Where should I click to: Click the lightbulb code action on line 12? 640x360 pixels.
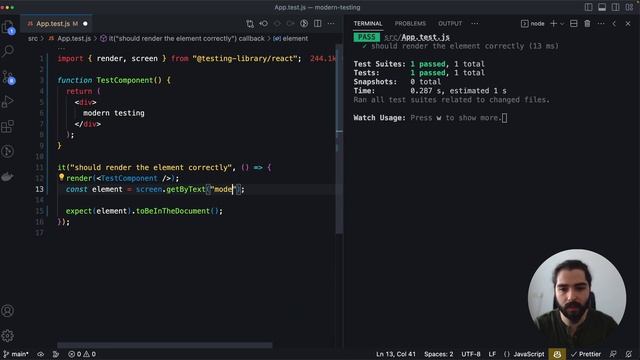tap(61, 177)
